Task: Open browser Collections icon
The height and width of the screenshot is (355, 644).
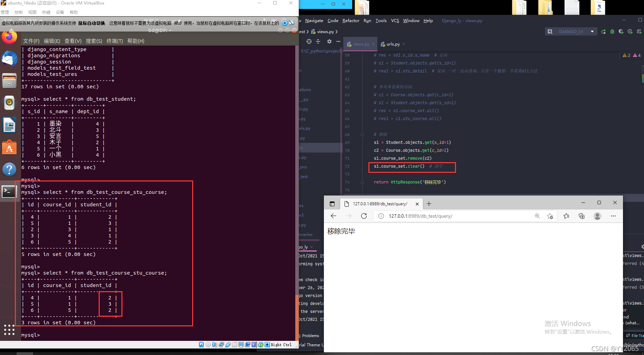Action: click(582, 216)
